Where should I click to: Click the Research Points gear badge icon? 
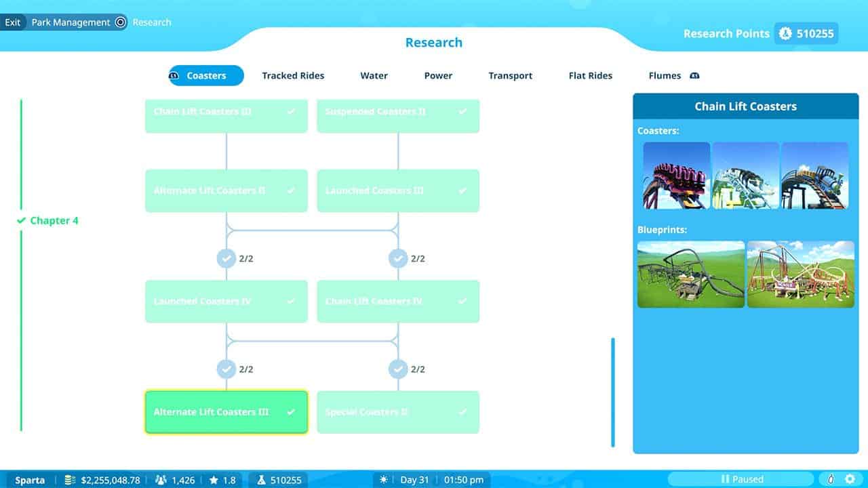pos(785,33)
